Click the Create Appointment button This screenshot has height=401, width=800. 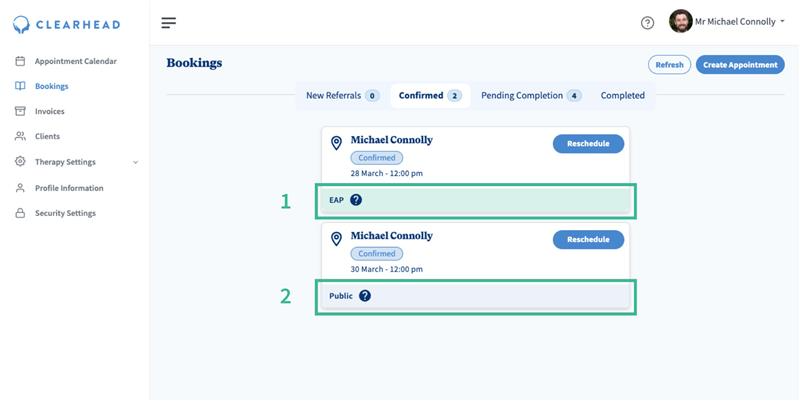click(x=740, y=65)
